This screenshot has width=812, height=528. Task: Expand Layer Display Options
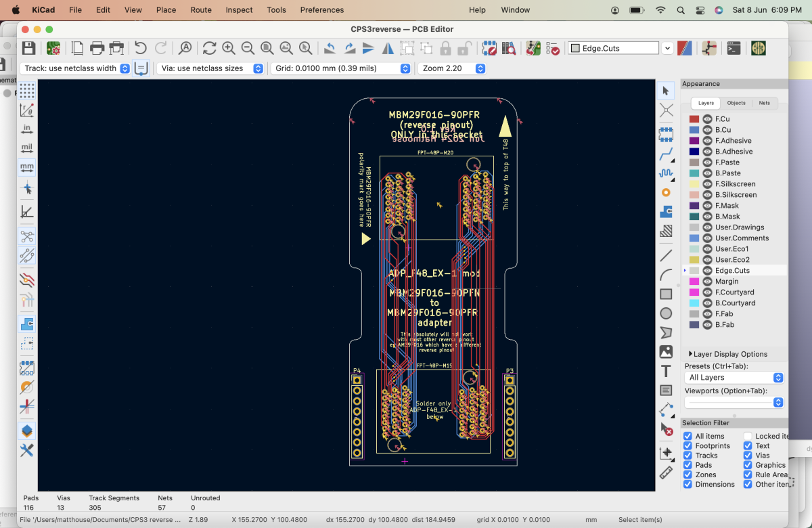coord(728,354)
